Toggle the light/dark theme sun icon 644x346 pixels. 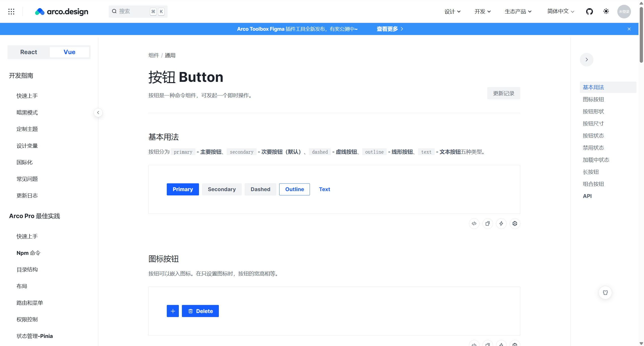[x=606, y=11]
